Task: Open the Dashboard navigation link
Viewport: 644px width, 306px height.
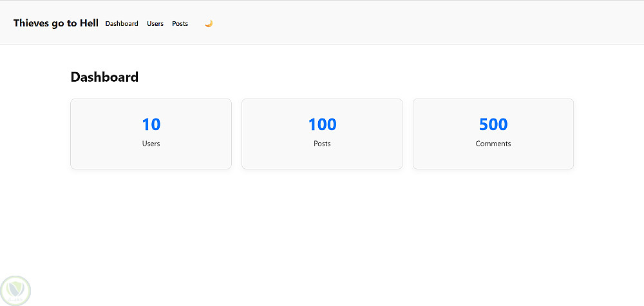Action: pyautogui.click(x=122, y=23)
